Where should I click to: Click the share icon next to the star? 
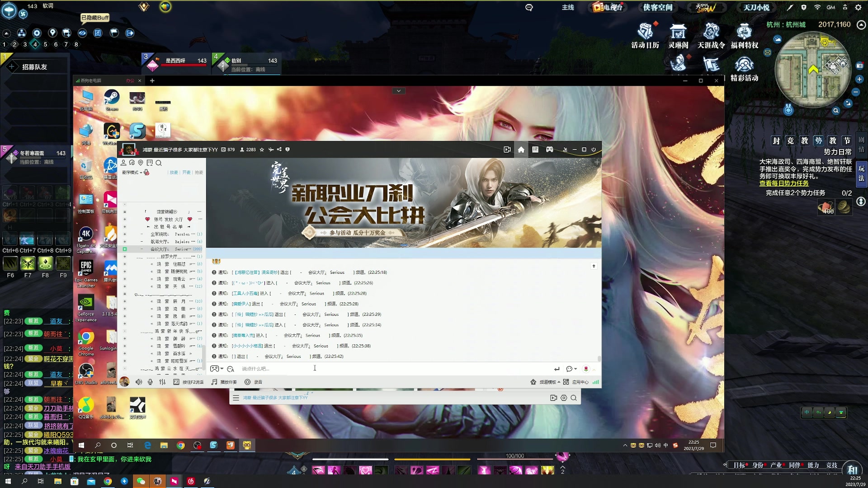point(279,150)
